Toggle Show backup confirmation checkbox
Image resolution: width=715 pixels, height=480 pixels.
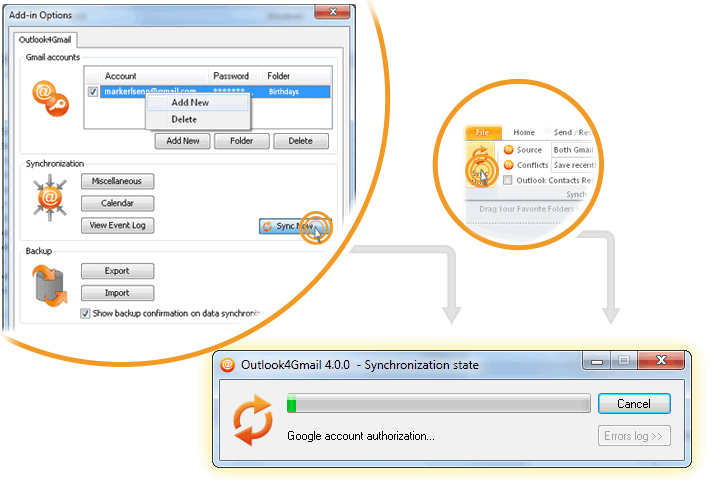pyautogui.click(x=85, y=314)
